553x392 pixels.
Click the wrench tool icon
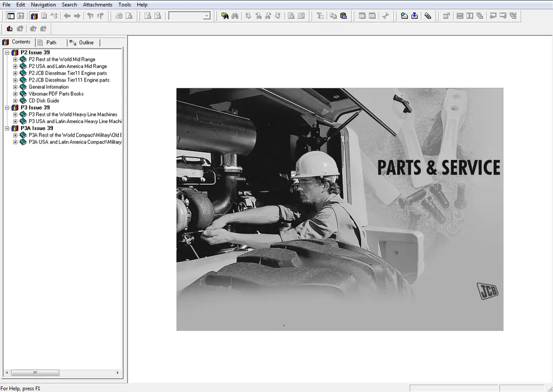pos(386,16)
